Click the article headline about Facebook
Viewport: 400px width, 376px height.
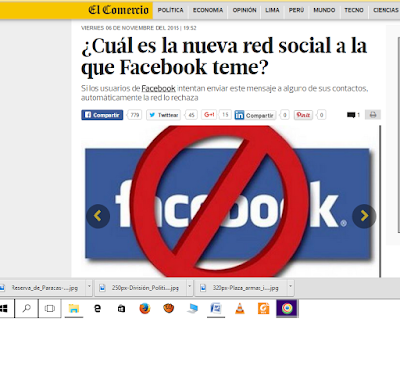pyautogui.click(x=224, y=56)
